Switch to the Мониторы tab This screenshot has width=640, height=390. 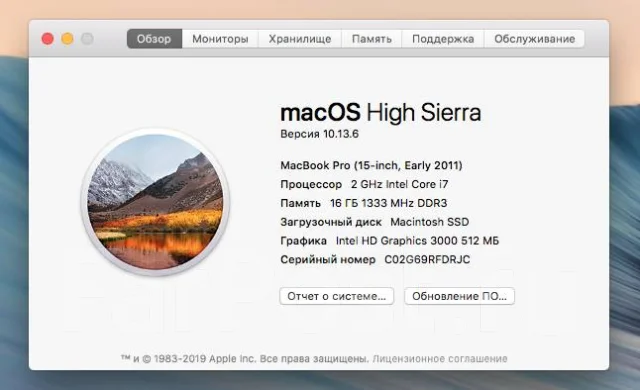(x=220, y=39)
